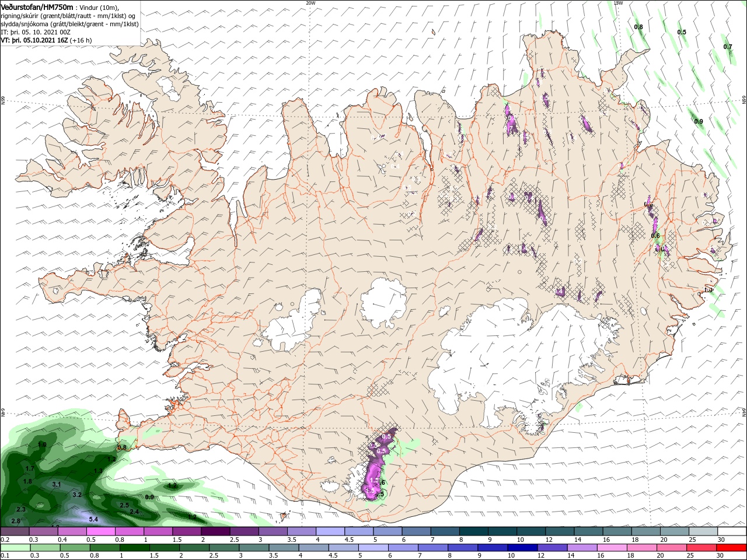Click the Veðurstofan/HM750m title text
This screenshot has width=747, height=560.
click(x=37, y=7)
